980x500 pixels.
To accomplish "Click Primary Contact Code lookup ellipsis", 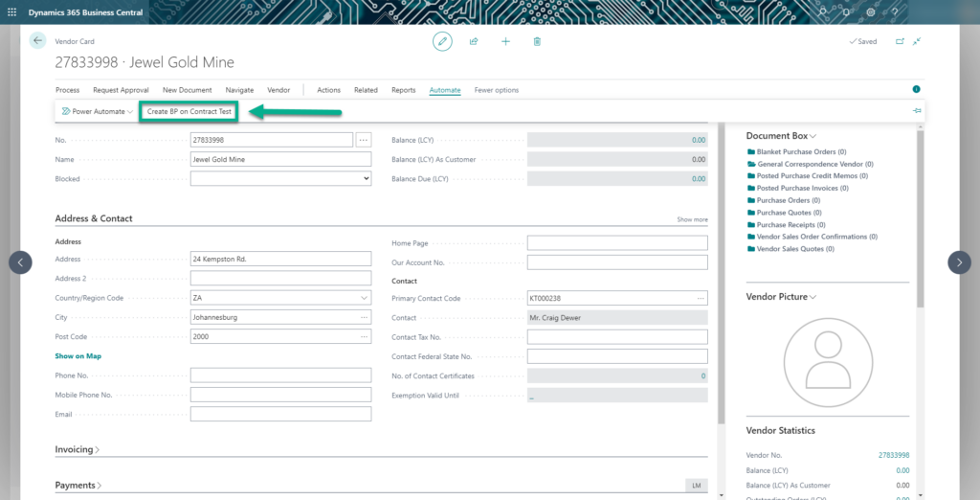I will pos(702,299).
